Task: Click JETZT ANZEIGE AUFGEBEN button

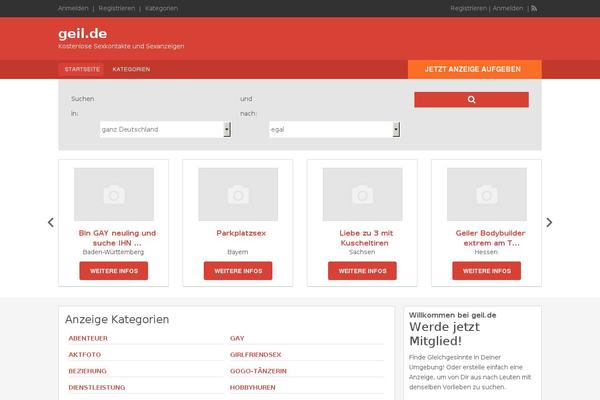Action: (x=474, y=69)
